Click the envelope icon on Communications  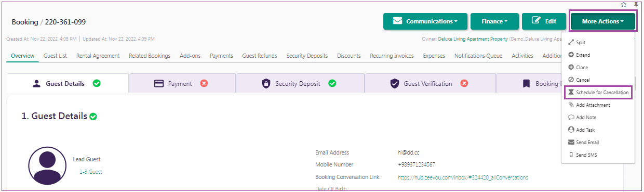(x=397, y=21)
